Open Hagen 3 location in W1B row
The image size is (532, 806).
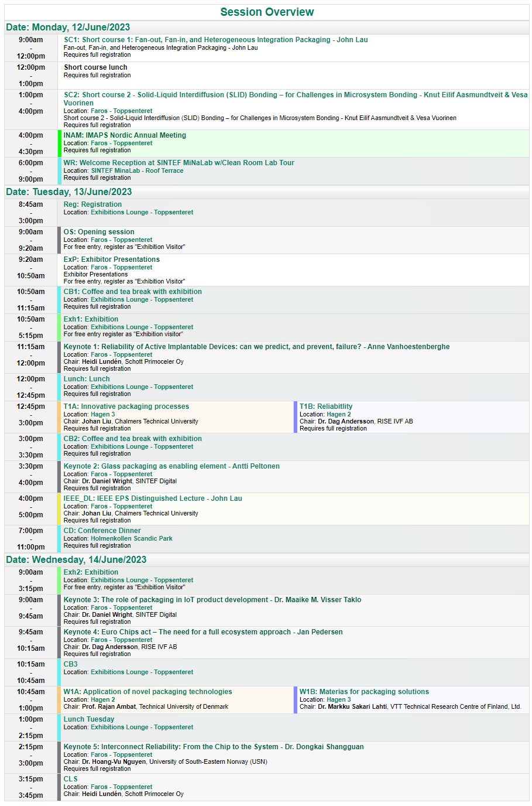[339, 699]
